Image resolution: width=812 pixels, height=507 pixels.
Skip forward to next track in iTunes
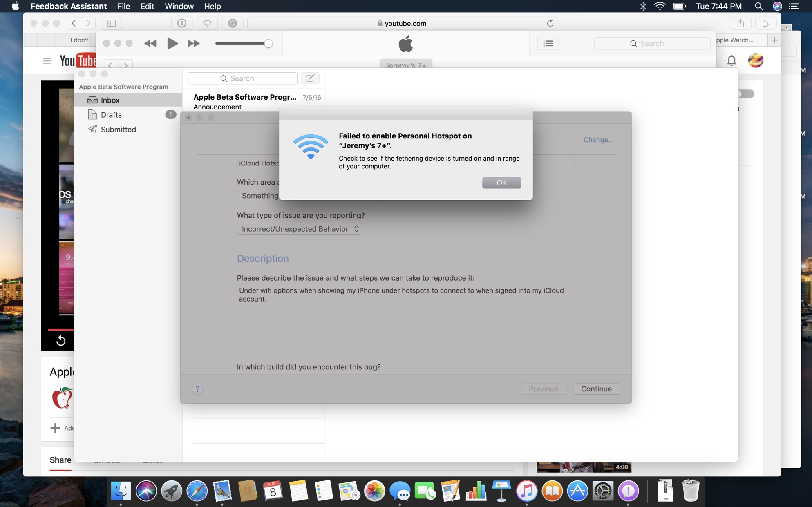point(193,43)
